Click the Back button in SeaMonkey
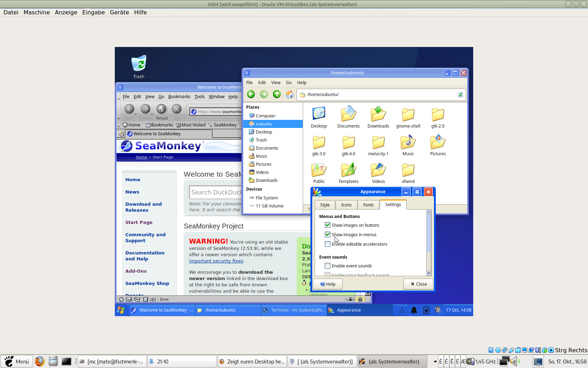 129,109
